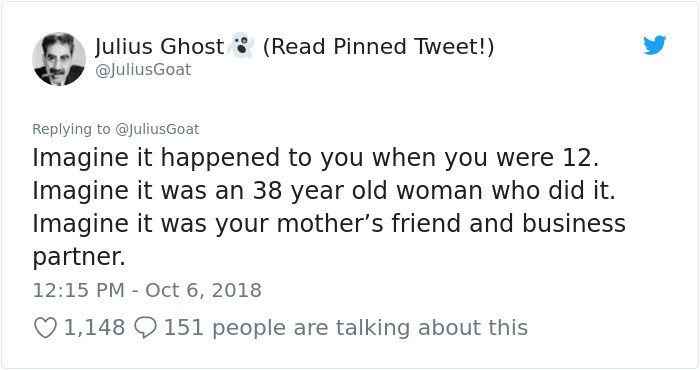Click the 'Oct 6, 2018' date
Screen dimensions: 700x370
pyautogui.click(x=203, y=290)
